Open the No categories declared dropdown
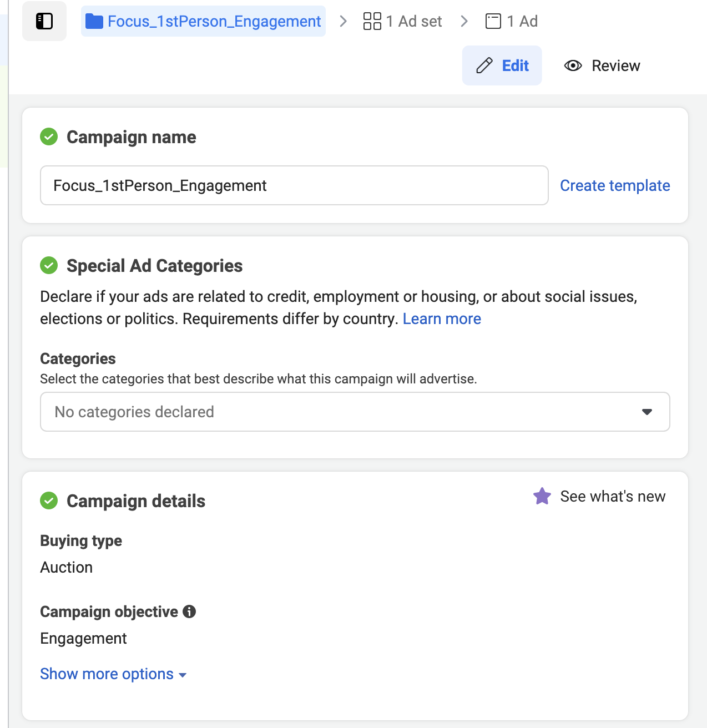707x728 pixels. pyautogui.click(x=344, y=412)
